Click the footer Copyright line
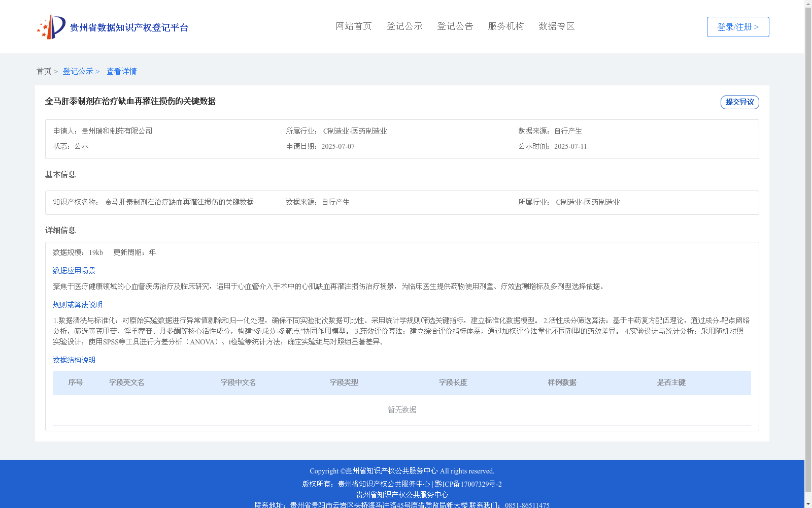The height and width of the screenshot is (508, 812). 402,471
